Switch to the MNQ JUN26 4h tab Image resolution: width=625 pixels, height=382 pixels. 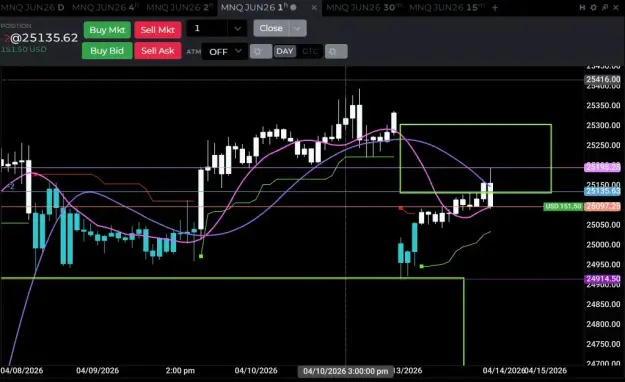point(105,8)
